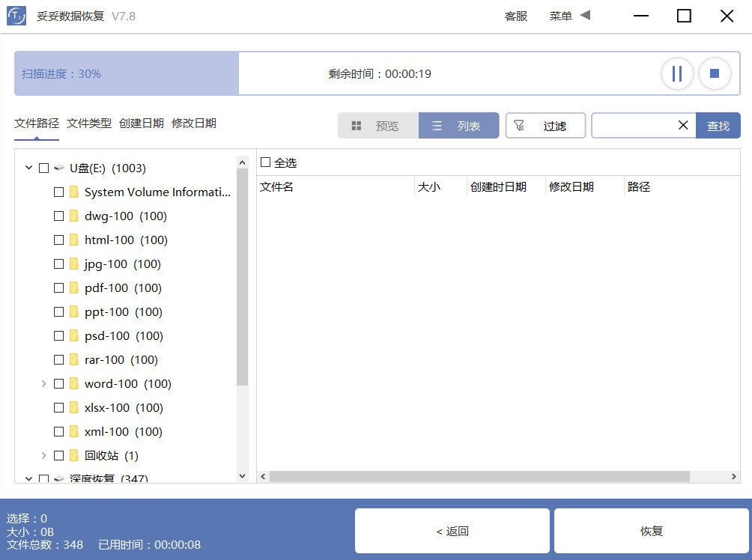752x560 pixels.
Task: Expand the word-100 folder node
Action: tap(43, 383)
